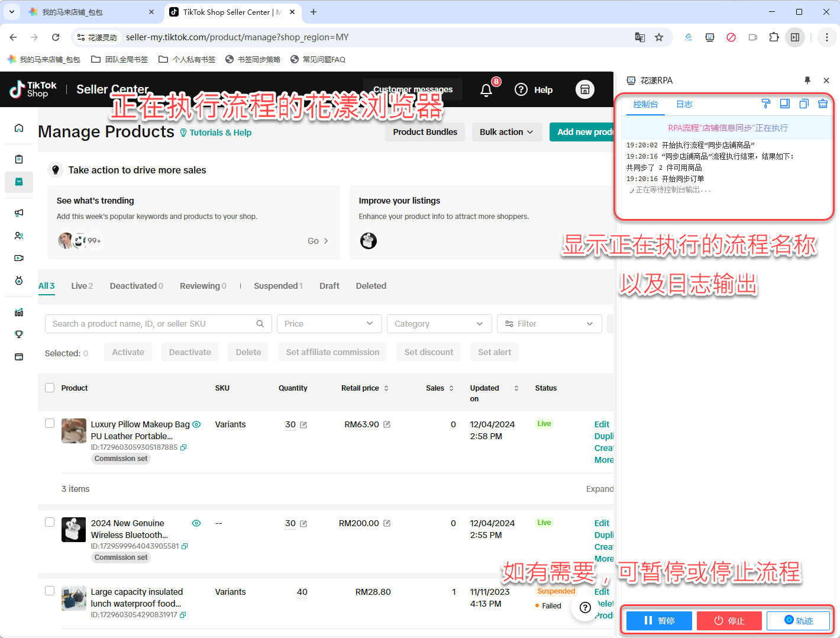Pause the flow with the 暂停 button

click(x=659, y=621)
